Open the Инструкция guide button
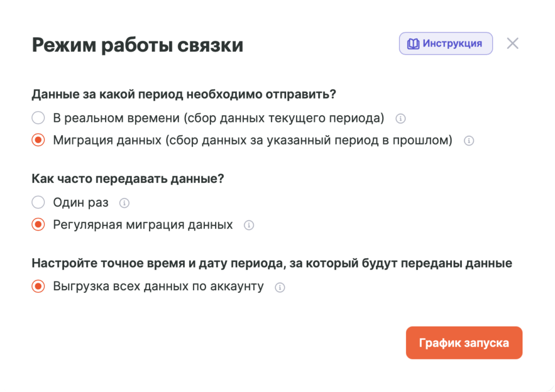 coord(446,43)
